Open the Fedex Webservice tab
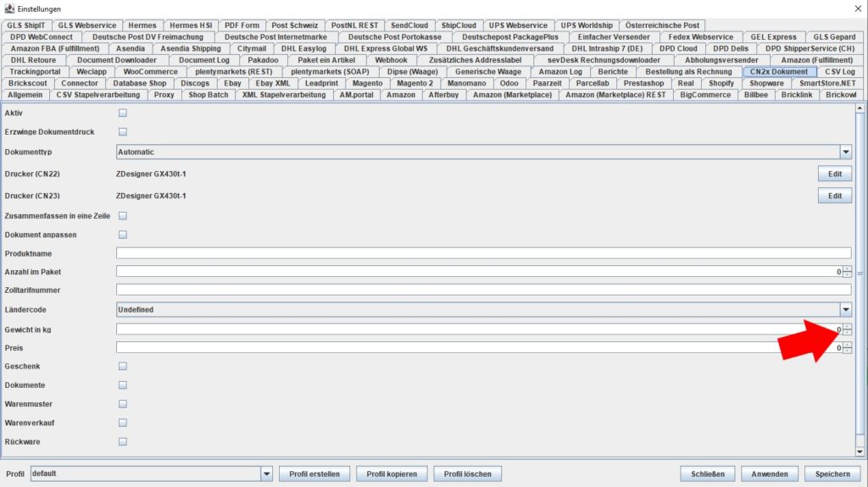This screenshot has height=487, width=868. [x=701, y=36]
